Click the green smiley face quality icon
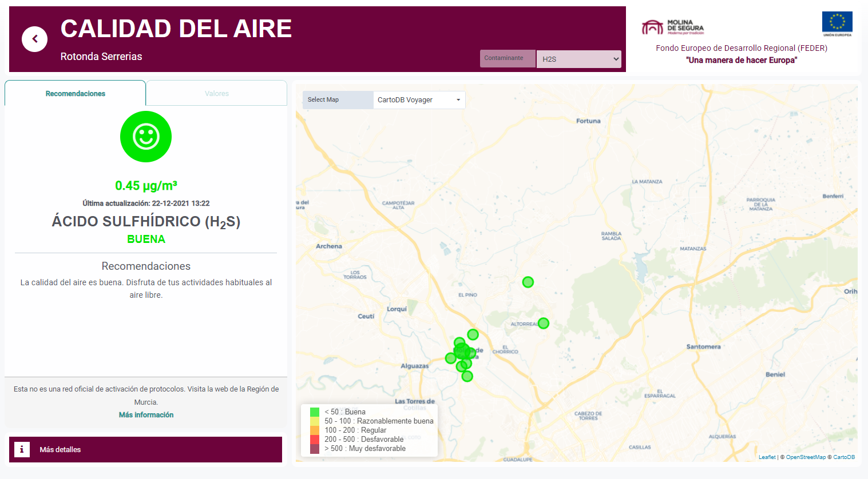The width and height of the screenshot is (868, 479). pos(146,137)
